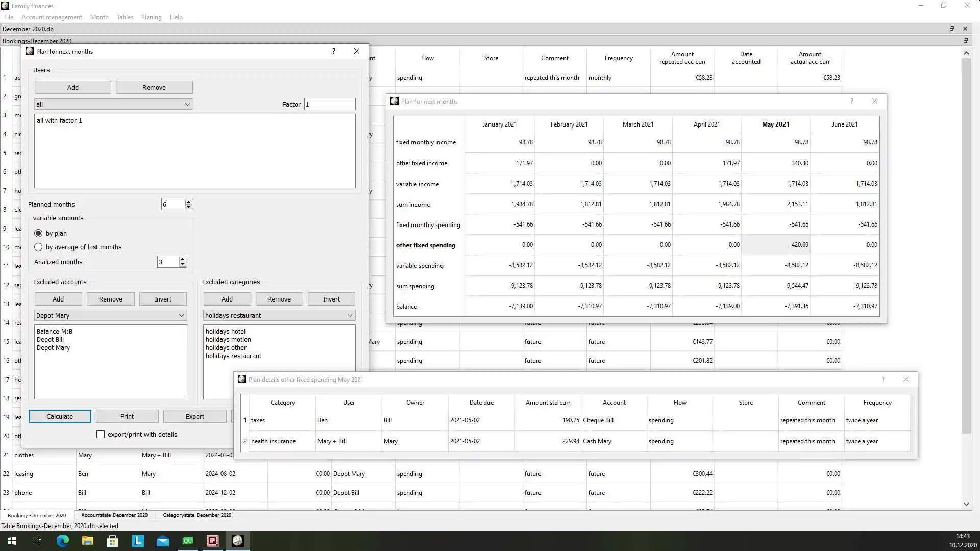The width and height of the screenshot is (980, 551).
Task: Click on the Categorystate-December 2020 tab
Action: [x=197, y=515]
